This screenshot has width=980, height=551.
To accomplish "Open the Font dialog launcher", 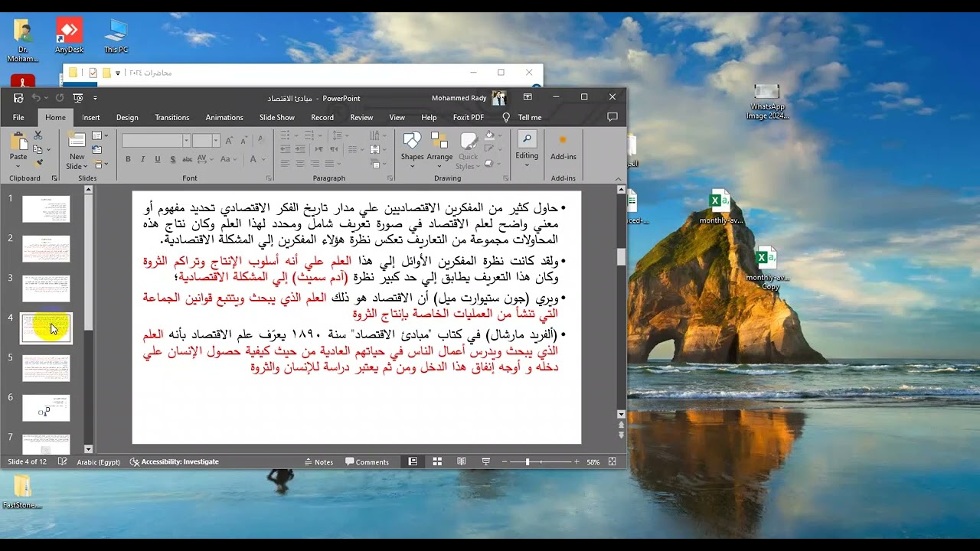I will (267, 178).
